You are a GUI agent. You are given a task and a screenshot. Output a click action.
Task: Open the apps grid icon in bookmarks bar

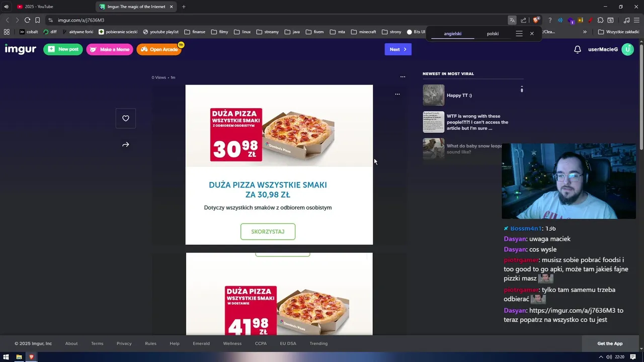pyautogui.click(x=7, y=32)
